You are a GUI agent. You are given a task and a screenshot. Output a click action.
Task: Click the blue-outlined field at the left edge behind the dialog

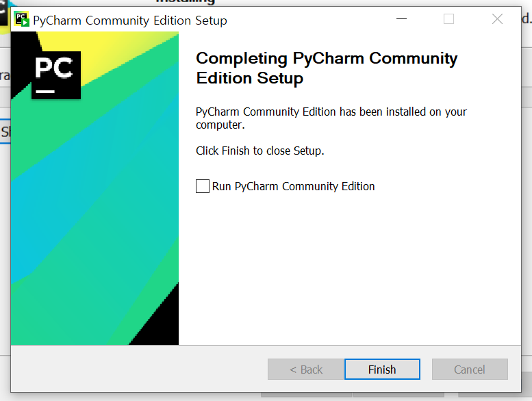5,131
